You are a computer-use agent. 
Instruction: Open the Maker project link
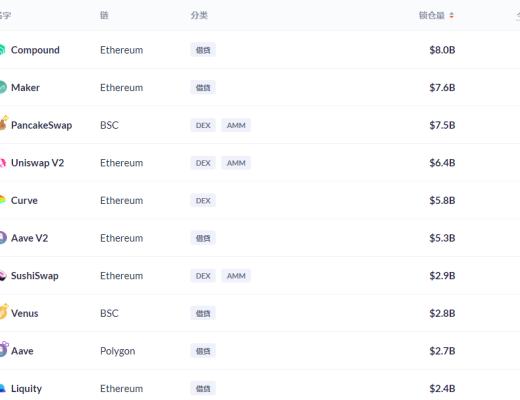pyautogui.click(x=25, y=88)
